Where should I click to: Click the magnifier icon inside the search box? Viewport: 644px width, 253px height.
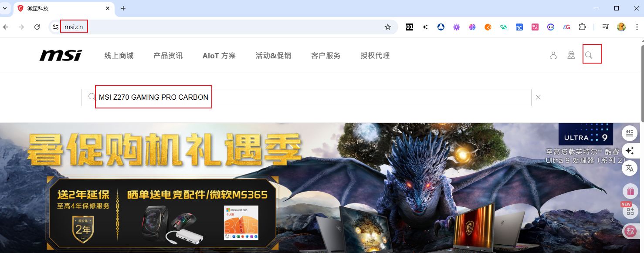pyautogui.click(x=92, y=97)
